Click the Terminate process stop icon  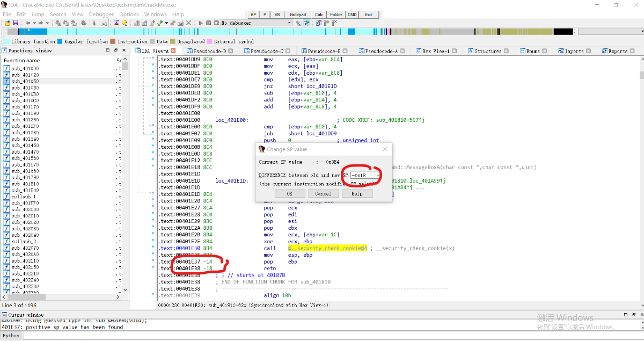216,23
